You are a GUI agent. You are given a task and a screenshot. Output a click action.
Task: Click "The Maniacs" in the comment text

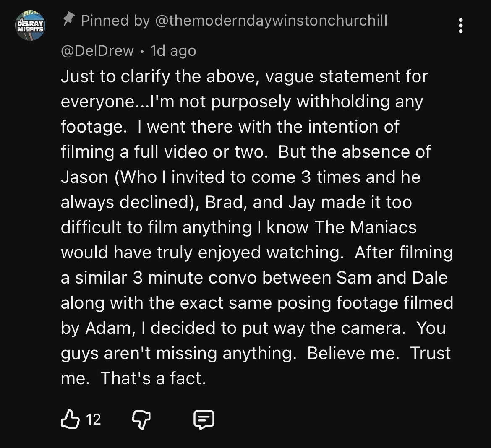tap(365, 227)
